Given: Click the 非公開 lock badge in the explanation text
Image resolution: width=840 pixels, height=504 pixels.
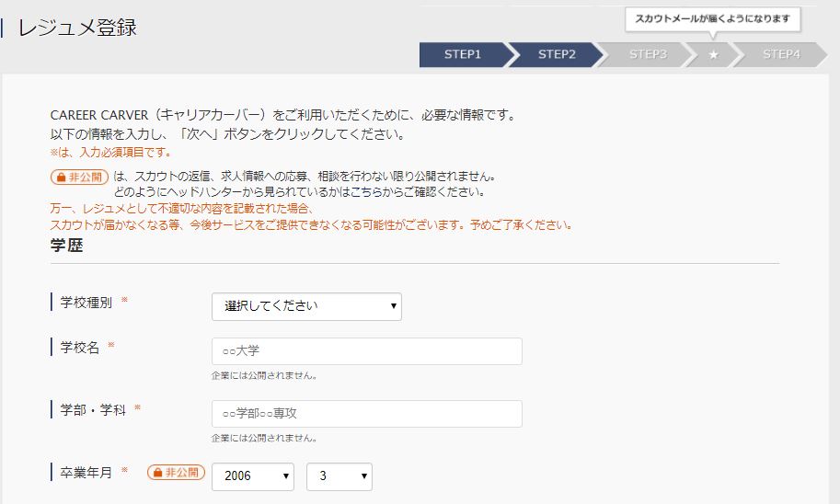Looking at the screenshot, I should point(79,177).
